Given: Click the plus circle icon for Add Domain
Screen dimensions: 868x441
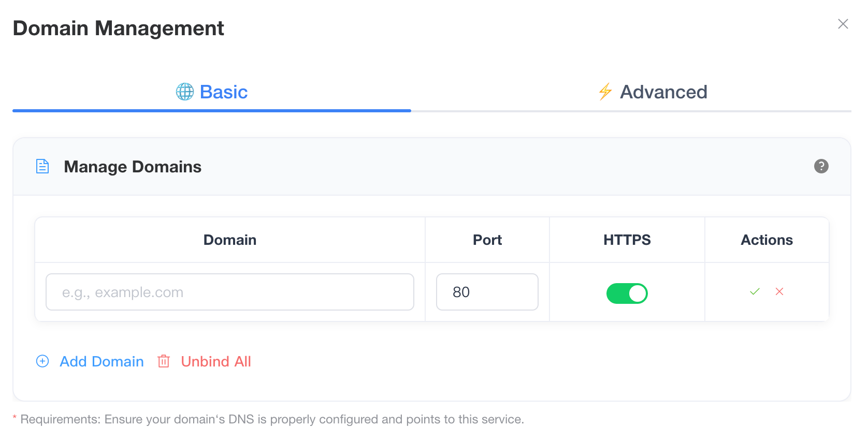Looking at the screenshot, I should pyautogui.click(x=42, y=361).
